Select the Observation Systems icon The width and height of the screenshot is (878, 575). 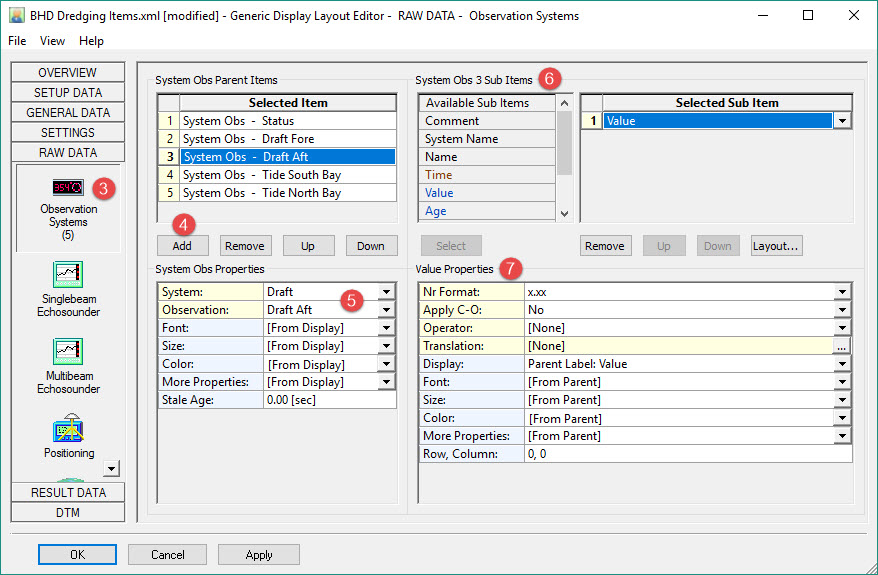(68, 189)
